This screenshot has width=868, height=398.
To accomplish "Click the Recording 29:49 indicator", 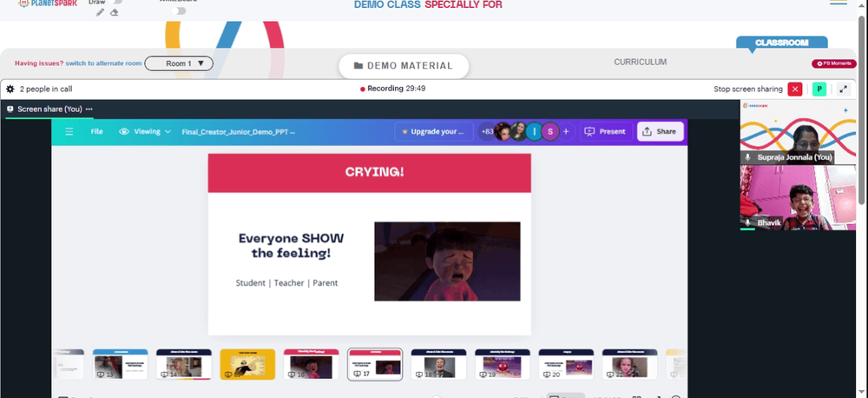I will pyautogui.click(x=392, y=89).
